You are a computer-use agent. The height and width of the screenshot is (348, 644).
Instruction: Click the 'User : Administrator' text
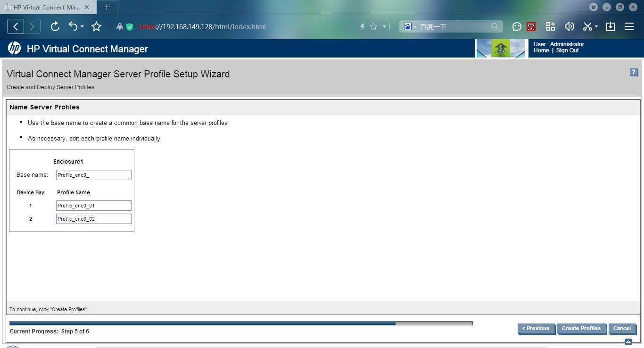tap(559, 44)
